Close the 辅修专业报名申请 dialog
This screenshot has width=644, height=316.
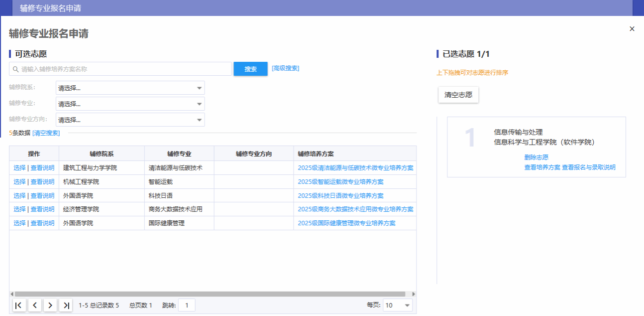pyautogui.click(x=632, y=29)
